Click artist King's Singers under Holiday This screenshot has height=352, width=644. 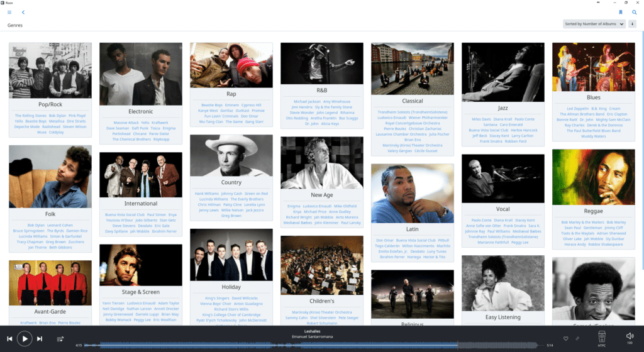click(217, 298)
